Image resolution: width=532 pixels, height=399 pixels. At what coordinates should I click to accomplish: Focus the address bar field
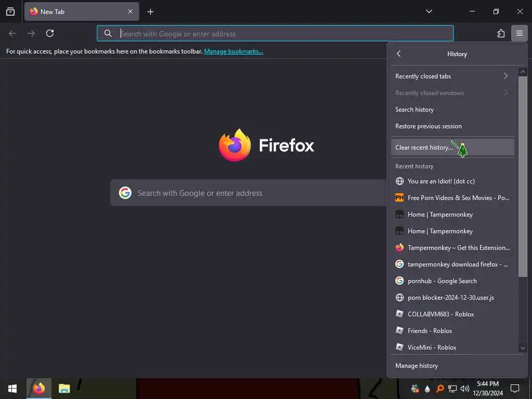[275, 33]
